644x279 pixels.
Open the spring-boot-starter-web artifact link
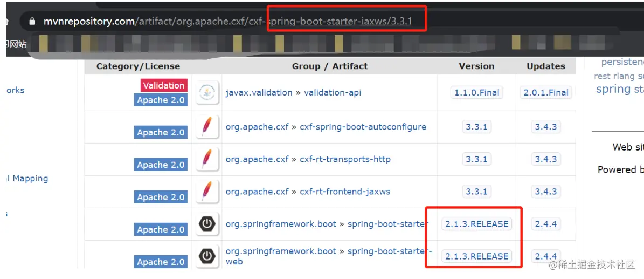390,251
